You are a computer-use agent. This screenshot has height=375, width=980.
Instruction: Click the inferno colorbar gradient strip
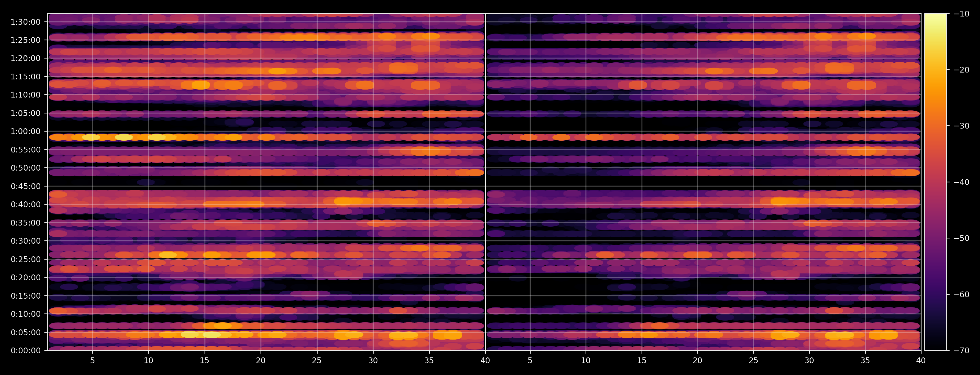(x=936, y=182)
